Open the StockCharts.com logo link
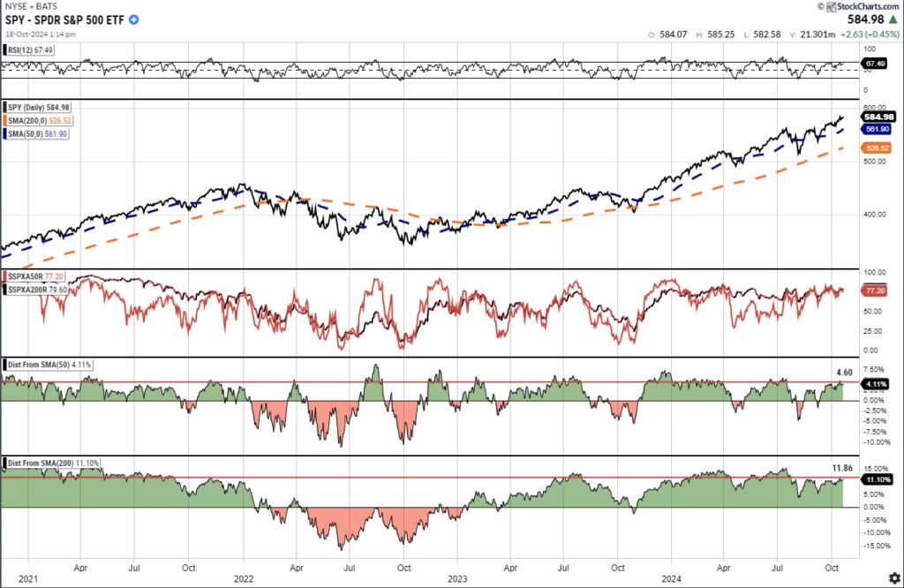Viewport: 904px width, 588px height. click(863, 6)
